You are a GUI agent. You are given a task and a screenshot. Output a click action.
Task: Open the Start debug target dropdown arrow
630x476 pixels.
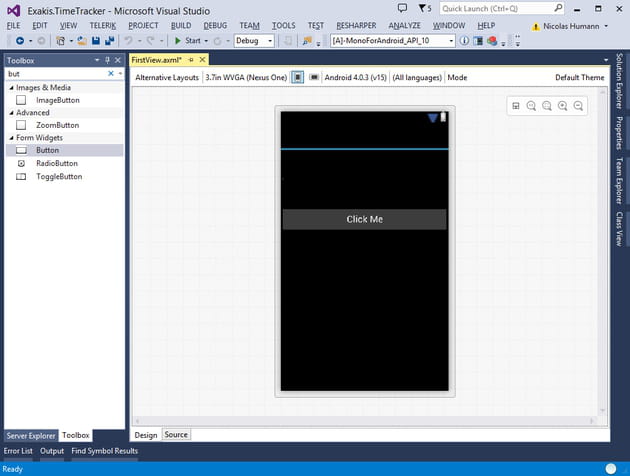click(206, 41)
